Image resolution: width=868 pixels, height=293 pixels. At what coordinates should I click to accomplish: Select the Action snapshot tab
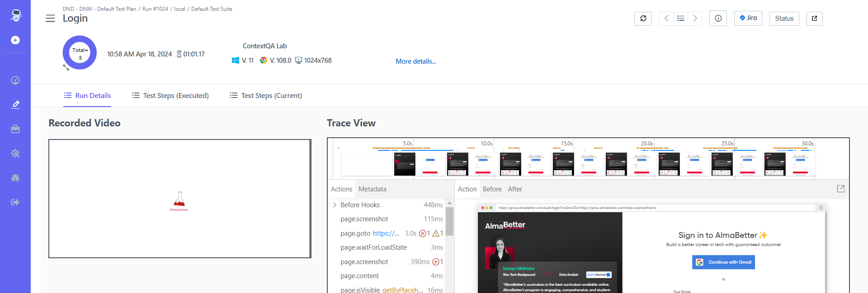coord(467,189)
